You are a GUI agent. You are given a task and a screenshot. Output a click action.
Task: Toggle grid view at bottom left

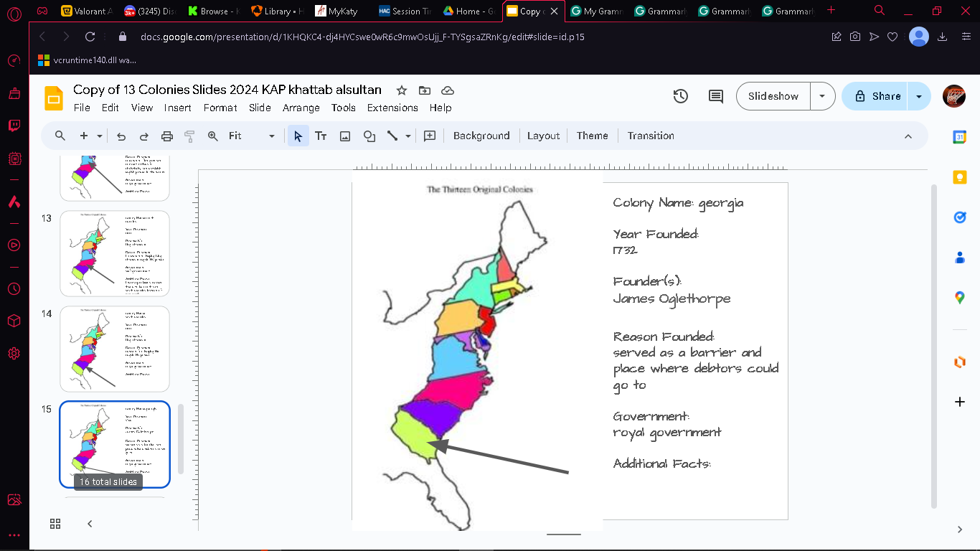click(x=55, y=524)
